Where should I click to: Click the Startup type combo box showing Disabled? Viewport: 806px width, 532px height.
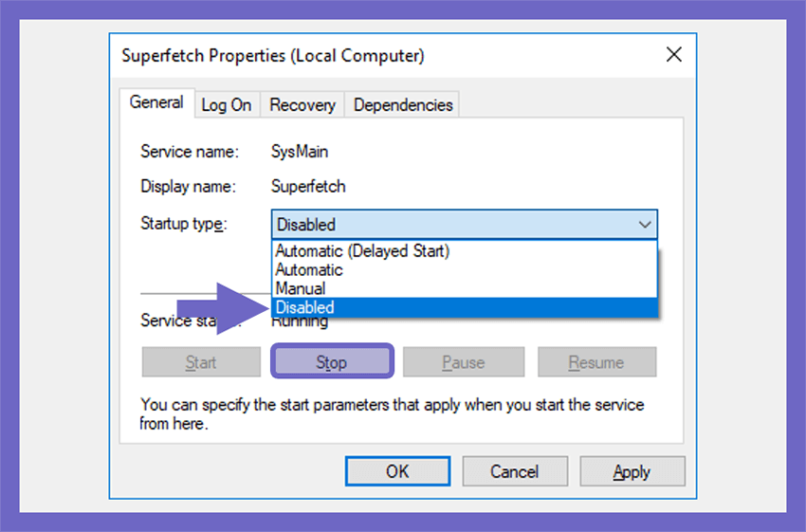465,225
